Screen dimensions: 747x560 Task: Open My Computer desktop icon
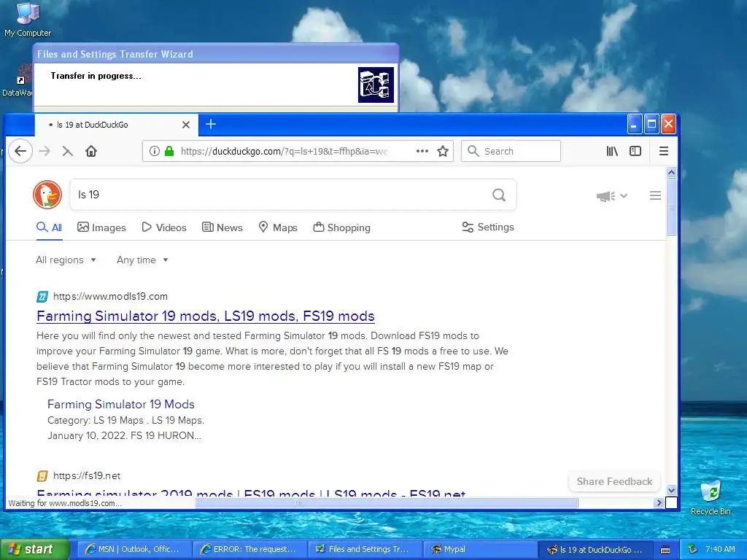tap(28, 19)
